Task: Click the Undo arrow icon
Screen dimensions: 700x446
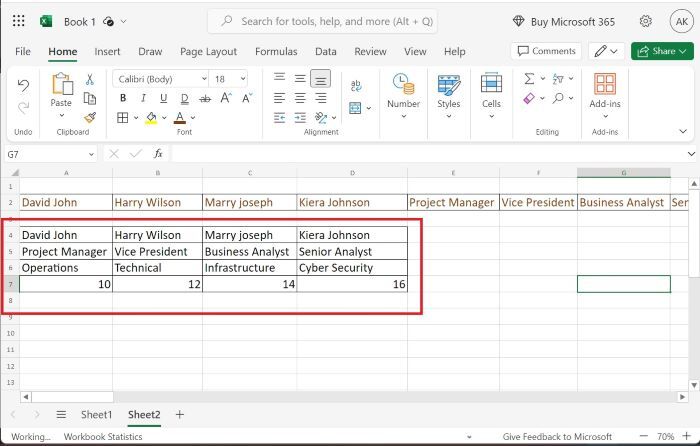Action: tap(23, 85)
